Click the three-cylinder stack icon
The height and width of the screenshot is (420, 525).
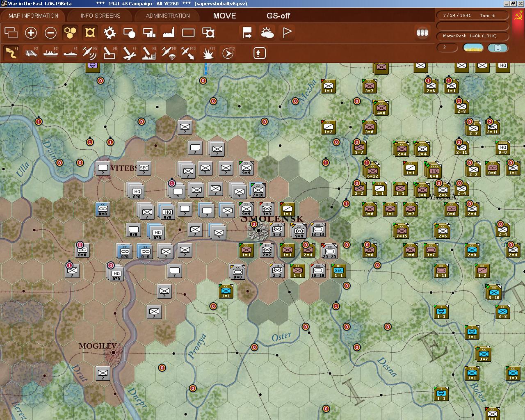422,32
